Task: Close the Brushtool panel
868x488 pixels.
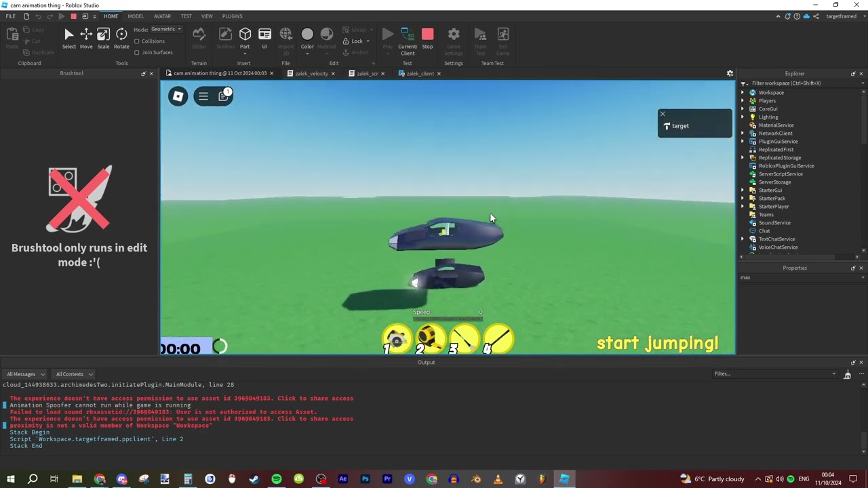Action: [151, 73]
